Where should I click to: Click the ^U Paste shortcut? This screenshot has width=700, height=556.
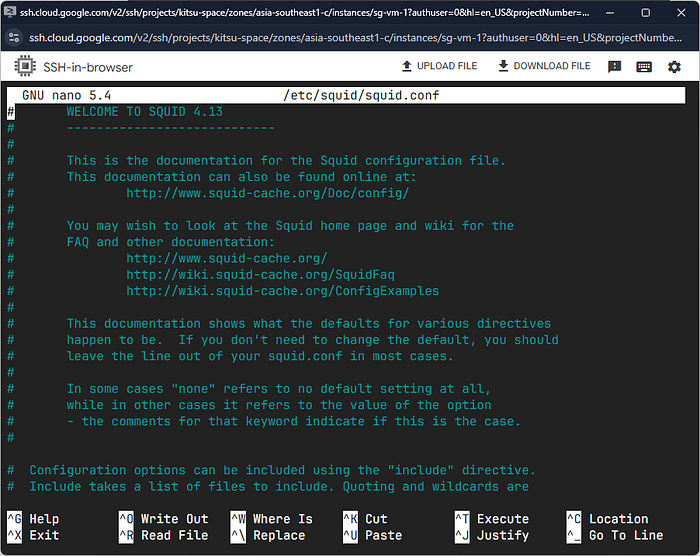tap(372, 535)
